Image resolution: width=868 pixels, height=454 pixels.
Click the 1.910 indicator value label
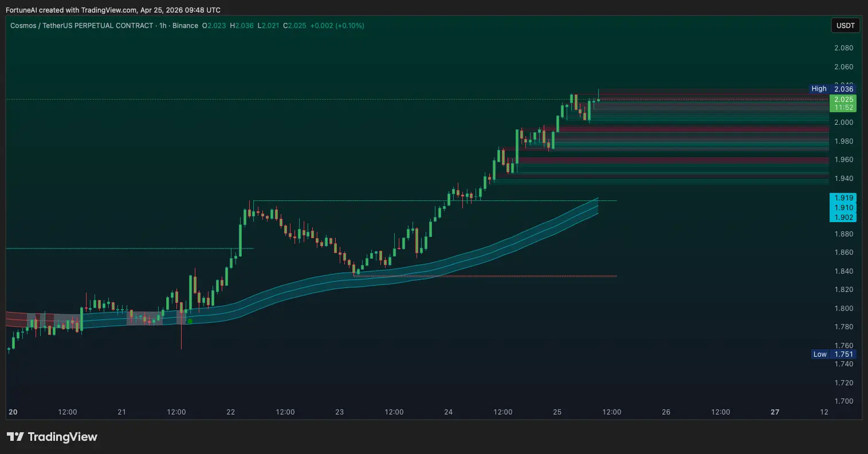843,207
